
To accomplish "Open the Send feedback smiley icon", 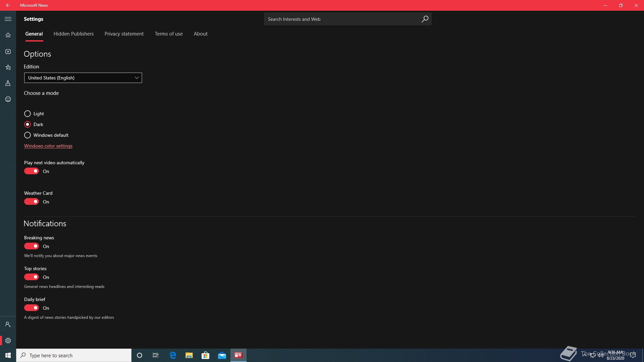I will click(x=8, y=99).
